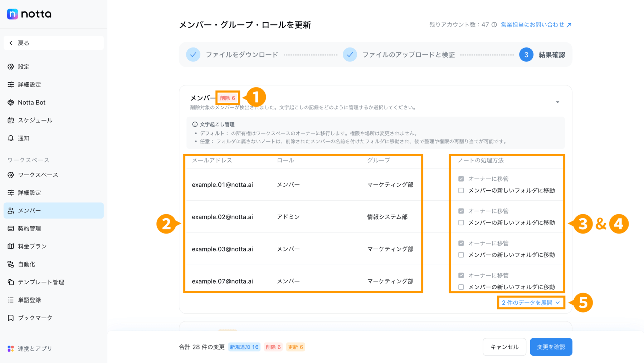644x363 pixels.
Task: Open 設定 in the sidebar
Action: (54, 67)
